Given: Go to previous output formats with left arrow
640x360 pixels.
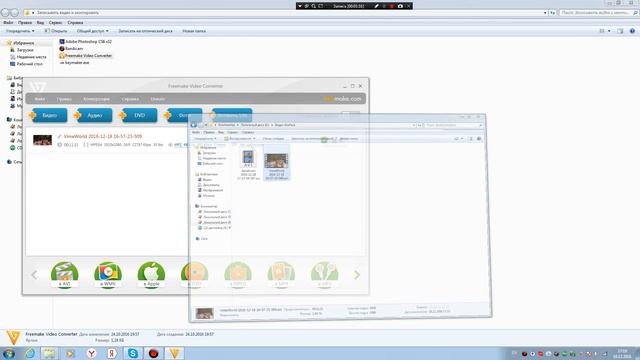Looking at the screenshot, I should pyautogui.click(x=34, y=275).
